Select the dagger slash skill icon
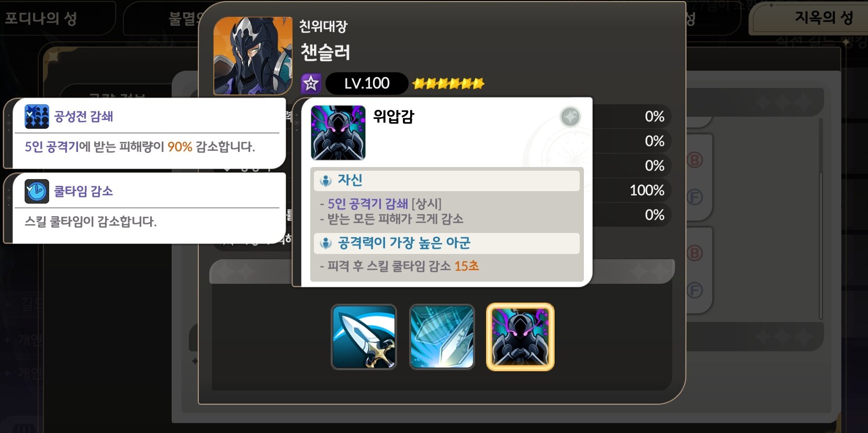 coord(364,337)
